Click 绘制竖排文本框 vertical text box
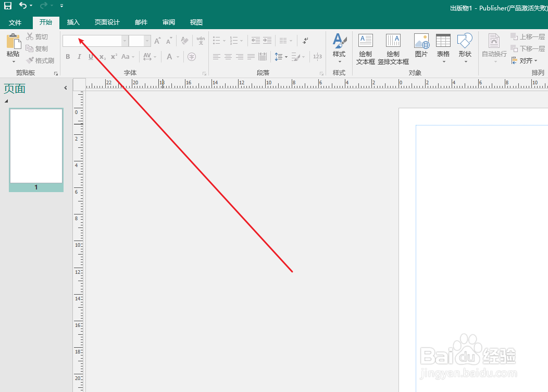The height and width of the screenshot is (392, 548). tap(393, 49)
